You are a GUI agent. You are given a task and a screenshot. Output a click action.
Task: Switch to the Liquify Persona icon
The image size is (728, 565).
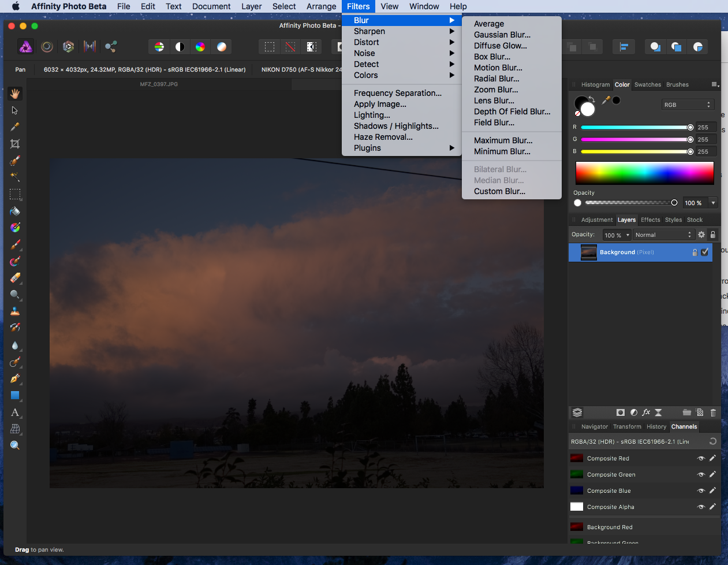47,47
